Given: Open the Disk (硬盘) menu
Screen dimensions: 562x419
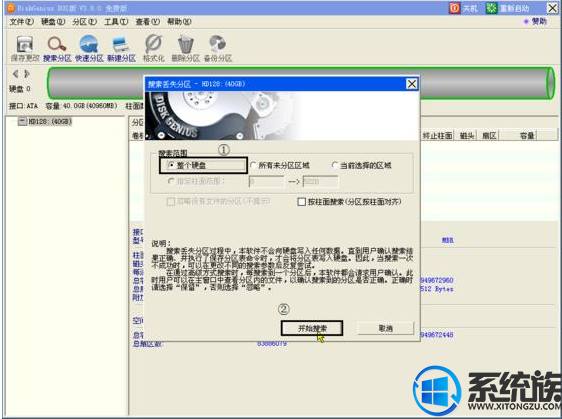Looking at the screenshot, I should coord(53,22).
